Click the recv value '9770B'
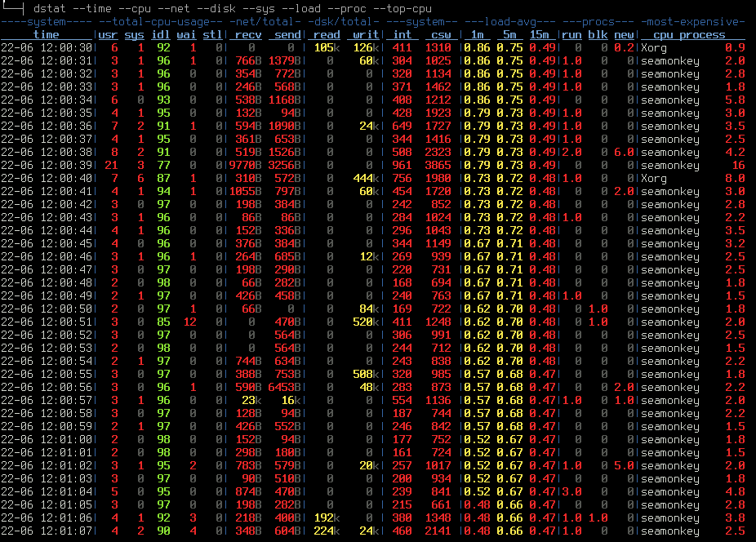The width and height of the screenshot is (756, 542). pos(245,165)
